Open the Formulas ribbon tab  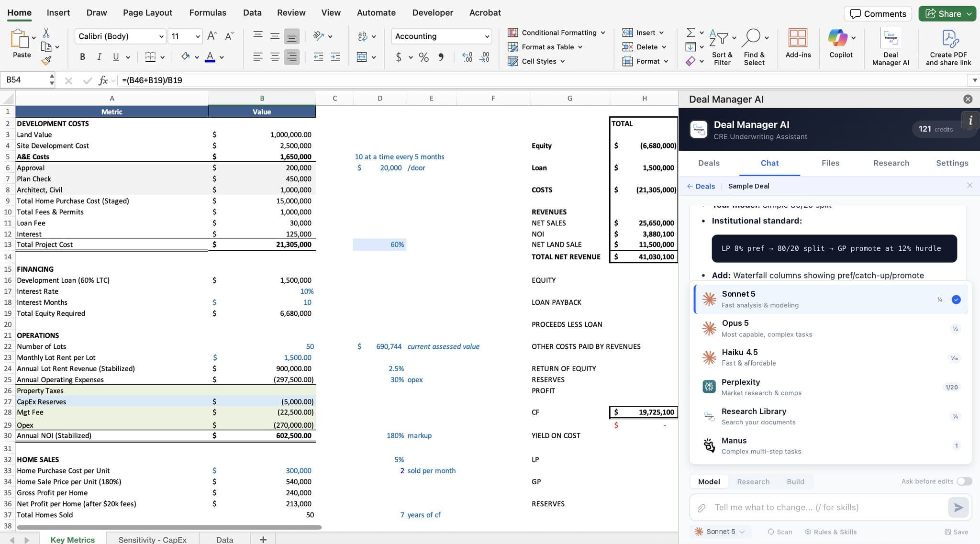208,13
